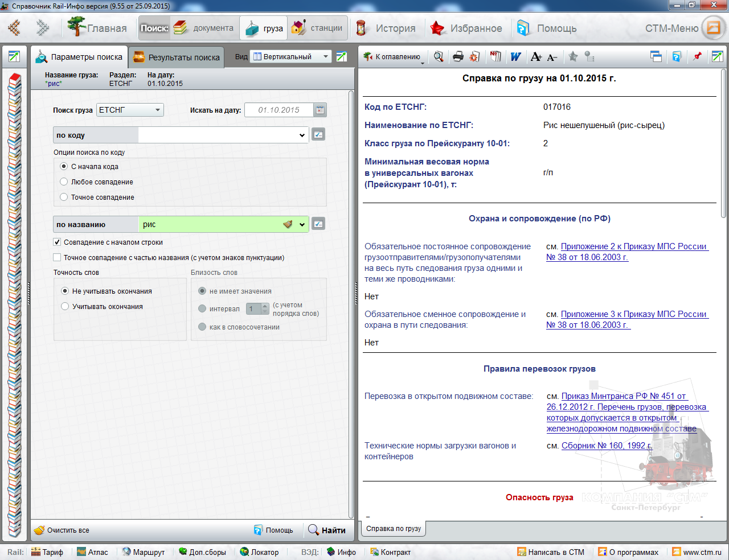Export the report to Word
This screenshot has height=560, width=729.
(515, 56)
